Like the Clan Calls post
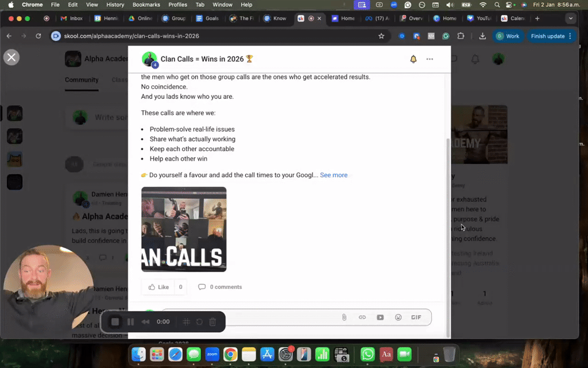This screenshot has height=368, width=588. 158,287
